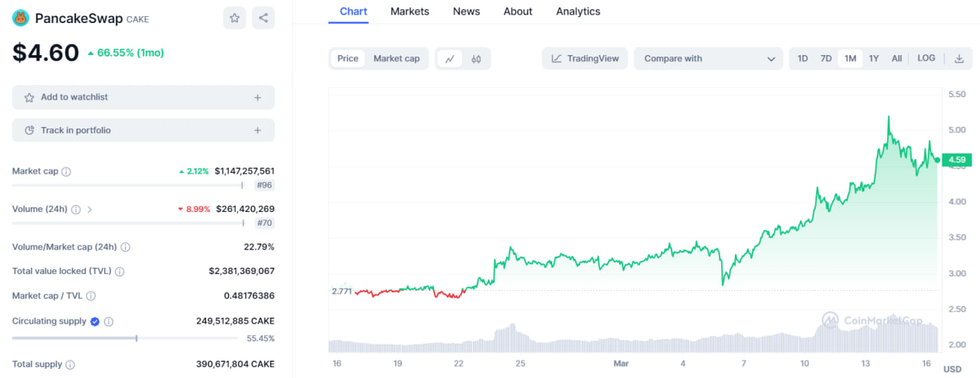This screenshot has height=378, width=980.
Task: Open the News tab
Action: click(x=466, y=11)
